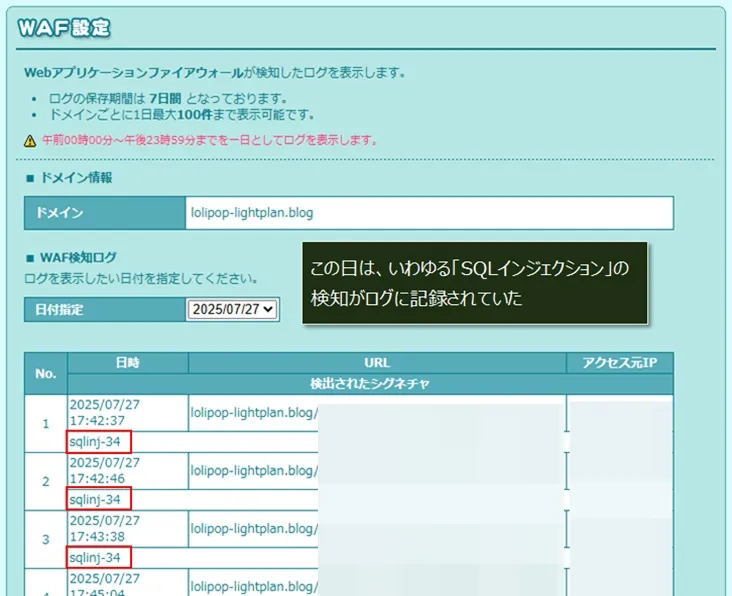Click the URL column header
This screenshot has width=732, height=596.
377,363
